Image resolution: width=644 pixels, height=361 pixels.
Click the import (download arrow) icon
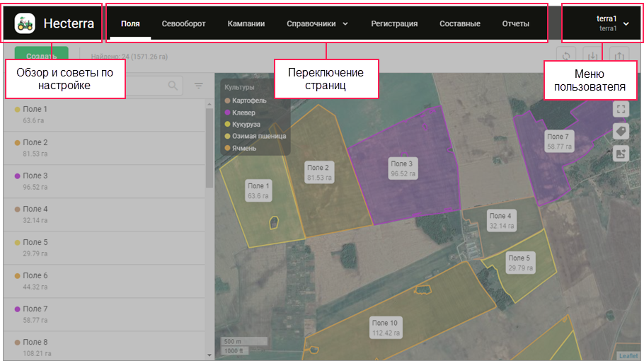(x=592, y=57)
